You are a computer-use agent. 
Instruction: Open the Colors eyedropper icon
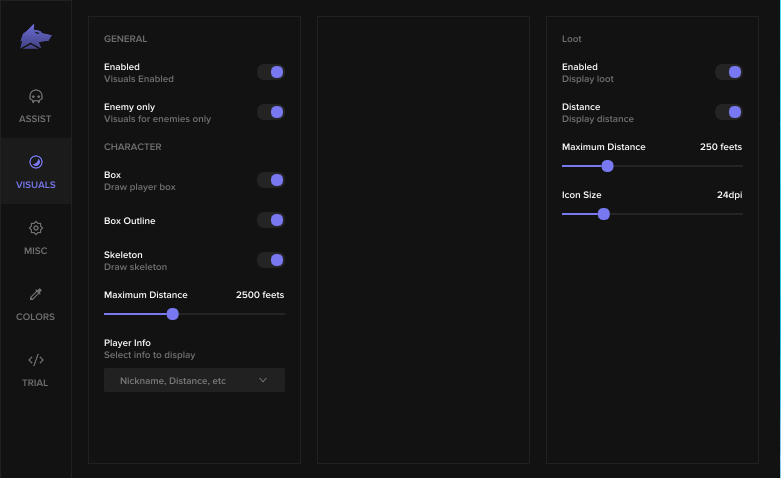pos(36,294)
